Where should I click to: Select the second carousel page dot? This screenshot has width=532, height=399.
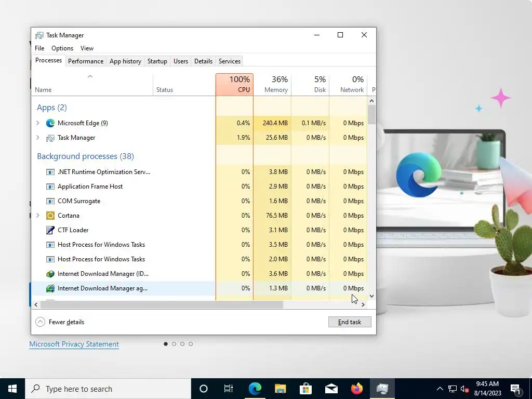[174, 344]
